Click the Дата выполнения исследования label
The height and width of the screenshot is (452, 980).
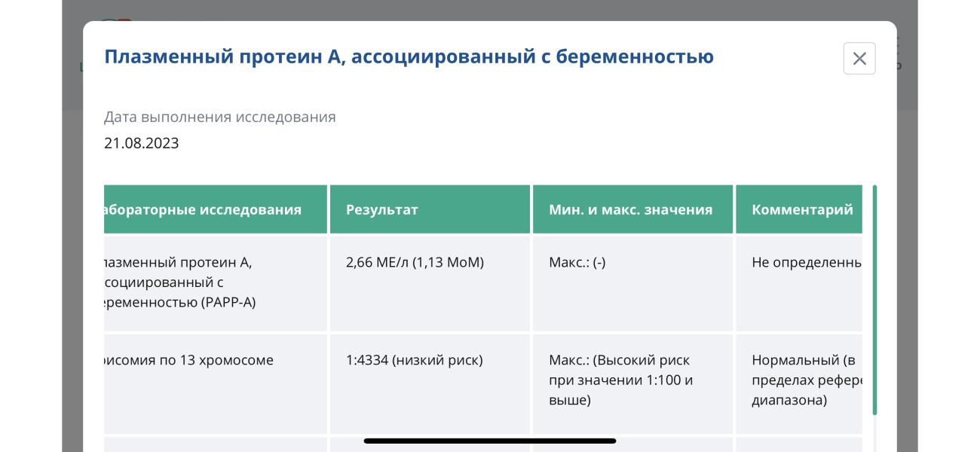pyautogui.click(x=220, y=118)
